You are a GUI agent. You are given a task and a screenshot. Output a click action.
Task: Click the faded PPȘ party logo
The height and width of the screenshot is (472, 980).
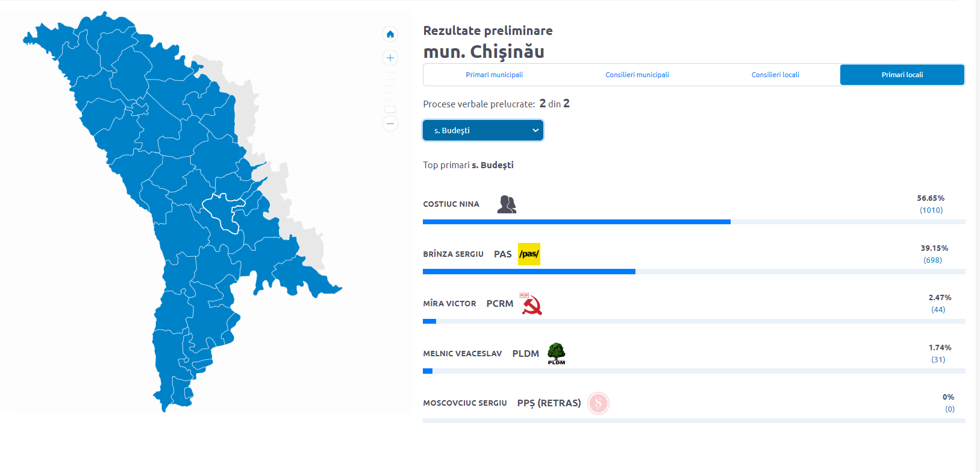click(598, 403)
